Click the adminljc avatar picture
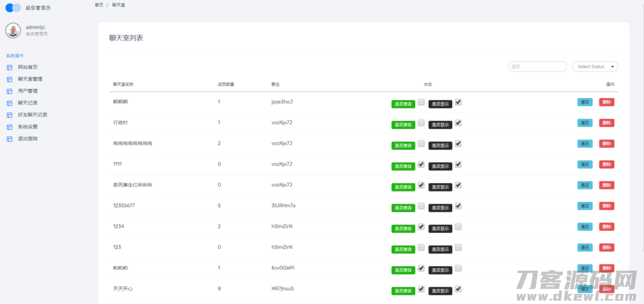 pos(13,30)
